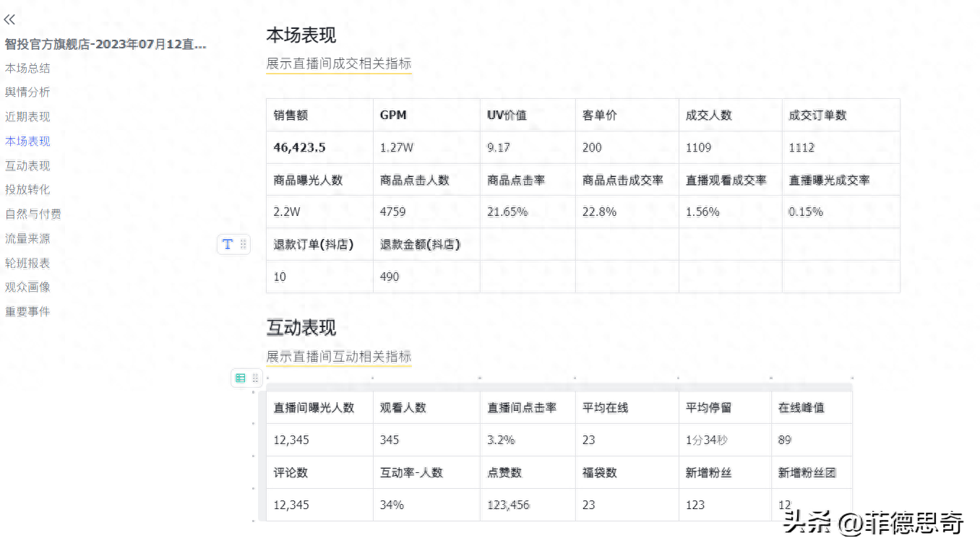Click the GPM value 1.27W
Screen dimensions: 980x551
397,147
